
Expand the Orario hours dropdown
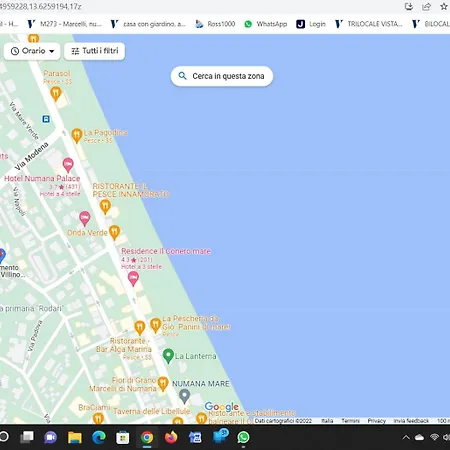(x=32, y=51)
